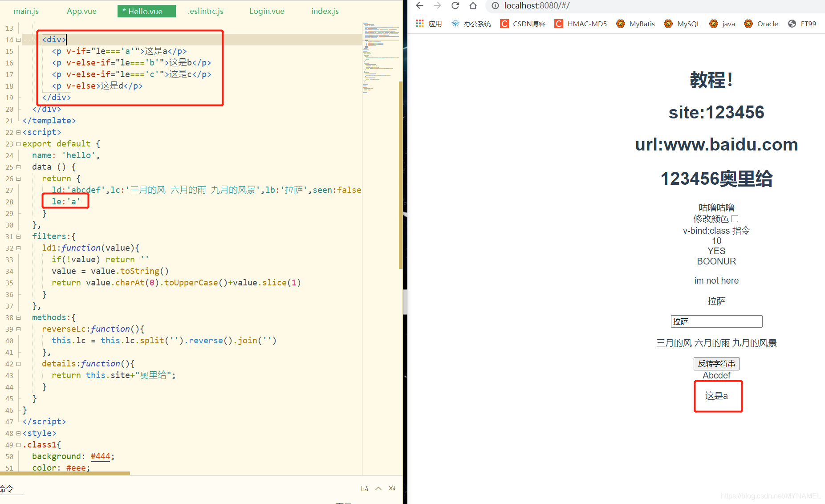Open the index.js editor tab
The height and width of the screenshot is (504, 825).
pos(325,11)
